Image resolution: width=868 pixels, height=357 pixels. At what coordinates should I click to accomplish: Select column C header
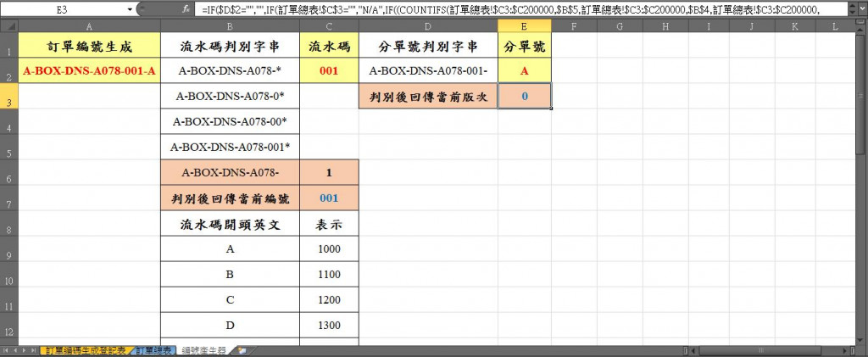point(329,26)
